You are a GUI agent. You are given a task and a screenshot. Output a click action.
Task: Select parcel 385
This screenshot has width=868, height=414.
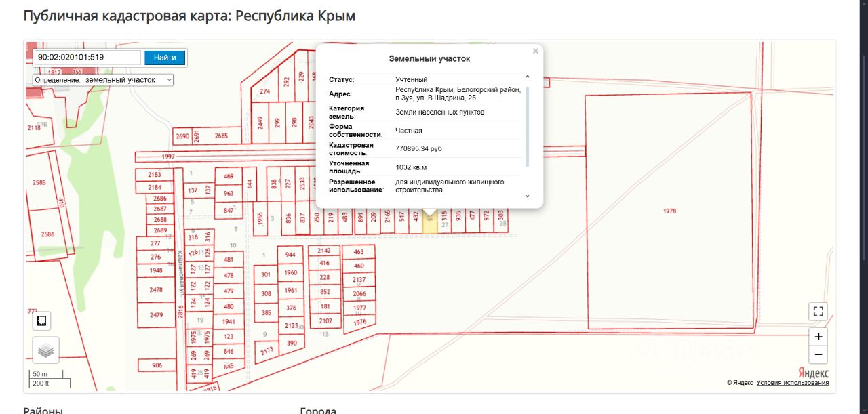[266, 313]
